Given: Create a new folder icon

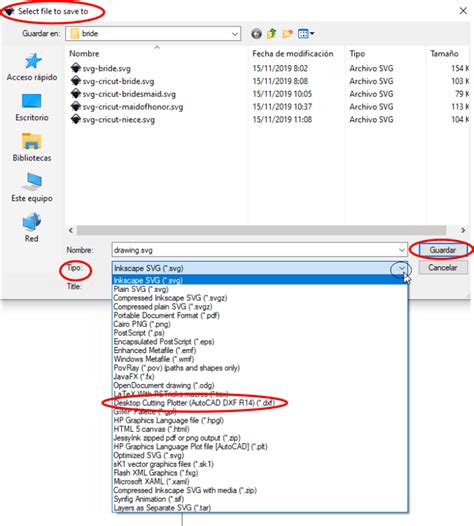Looking at the screenshot, I should tap(287, 34).
